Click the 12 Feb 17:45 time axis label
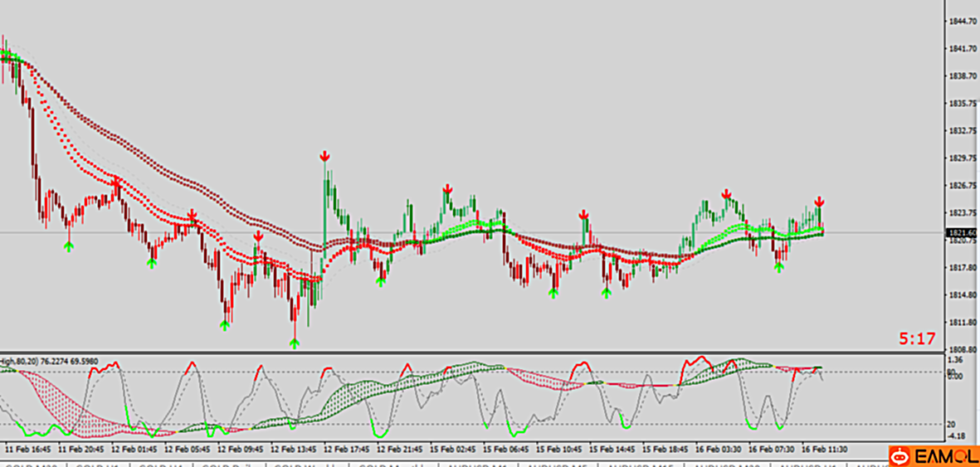The width and height of the screenshot is (980, 467). 345,450
